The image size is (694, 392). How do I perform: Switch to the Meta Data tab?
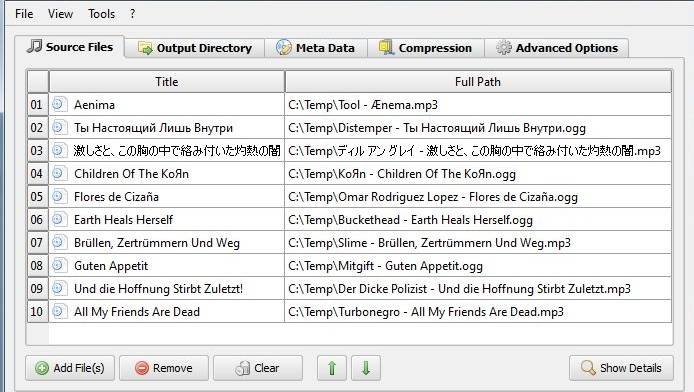pos(316,48)
